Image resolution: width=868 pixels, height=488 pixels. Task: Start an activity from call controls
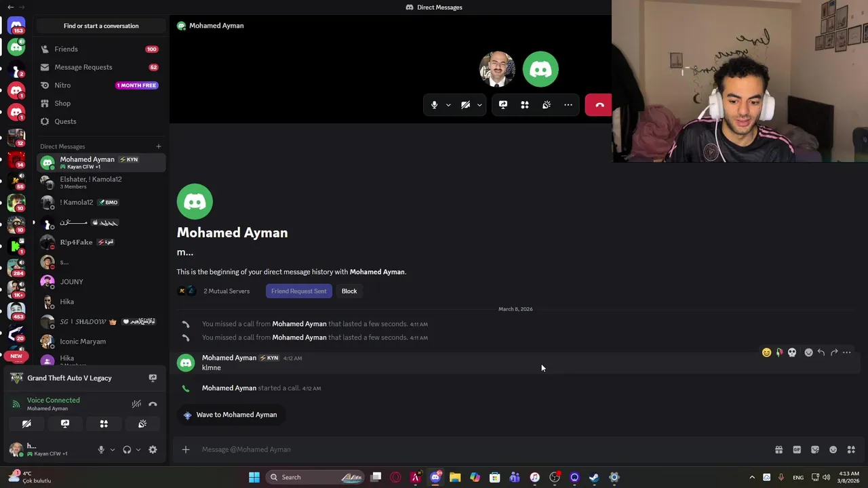pyautogui.click(x=525, y=105)
